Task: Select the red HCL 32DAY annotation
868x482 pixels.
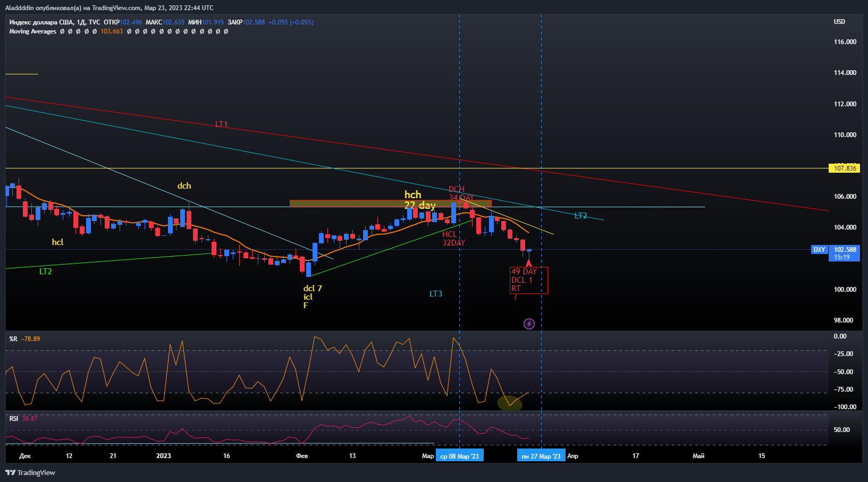Action: [453, 239]
